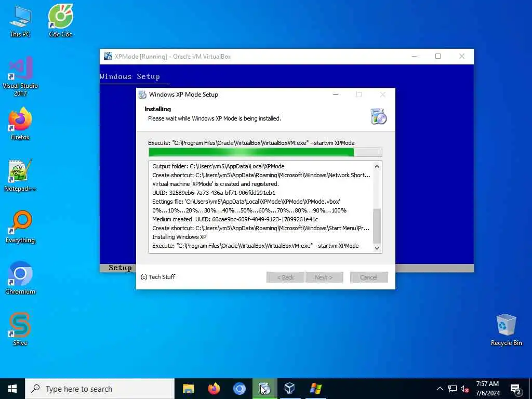
Task: Click the greyed-out Next button
Action: point(324,277)
